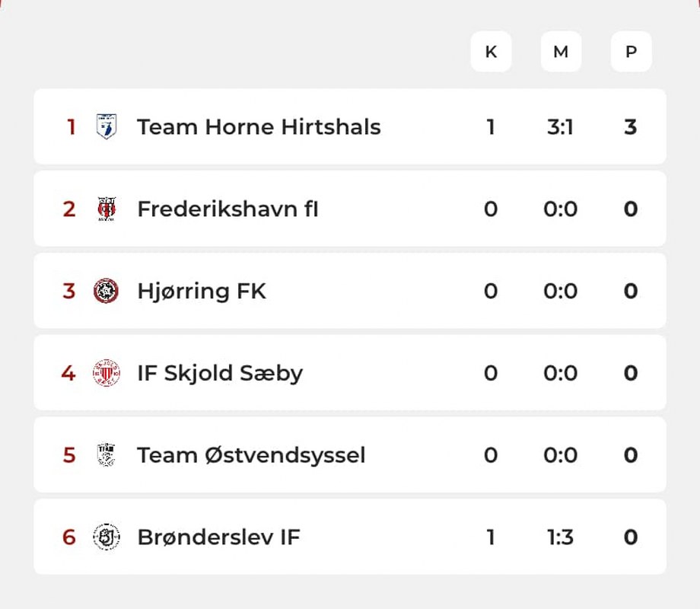Screen dimensions: 700x609
Task: Click the rank number 6 in standings
Action: [69, 537]
